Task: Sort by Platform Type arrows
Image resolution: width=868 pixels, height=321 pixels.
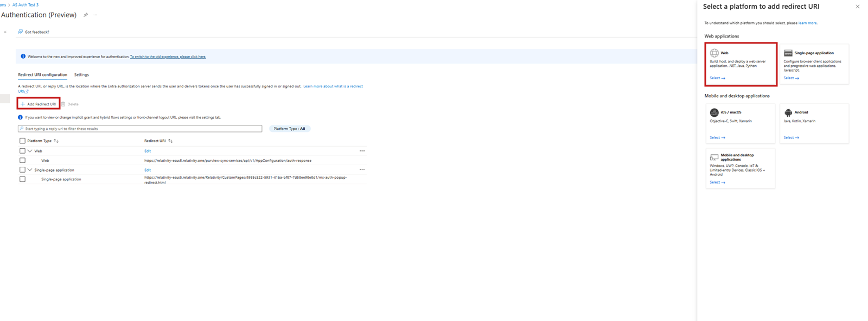Action: point(56,141)
